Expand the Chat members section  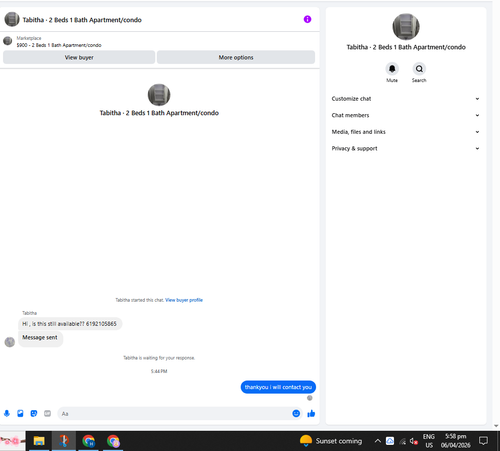click(x=406, y=115)
